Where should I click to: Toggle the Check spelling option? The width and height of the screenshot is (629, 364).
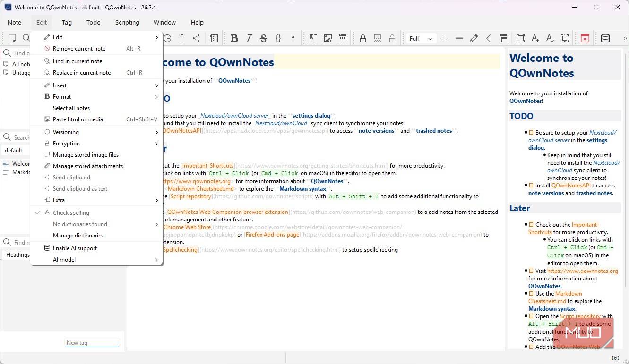(x=71, y=213)
